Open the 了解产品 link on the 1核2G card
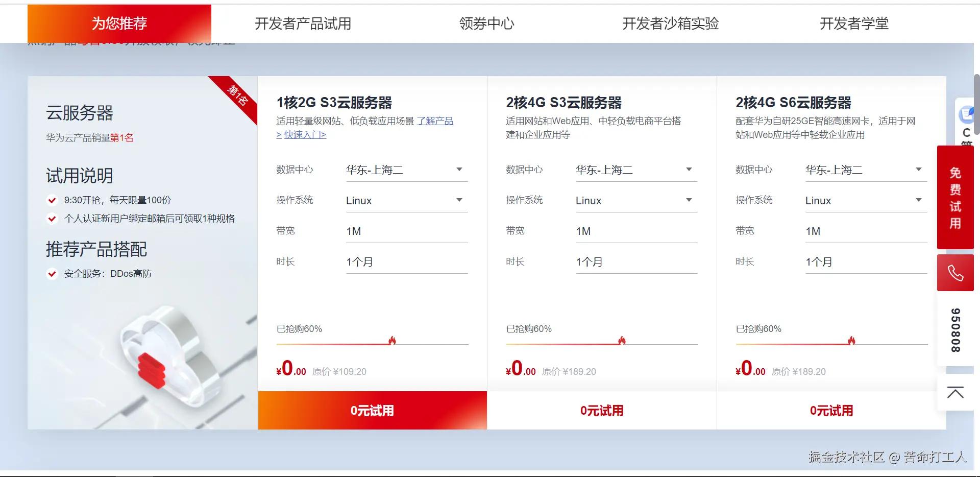 [434, 121]
